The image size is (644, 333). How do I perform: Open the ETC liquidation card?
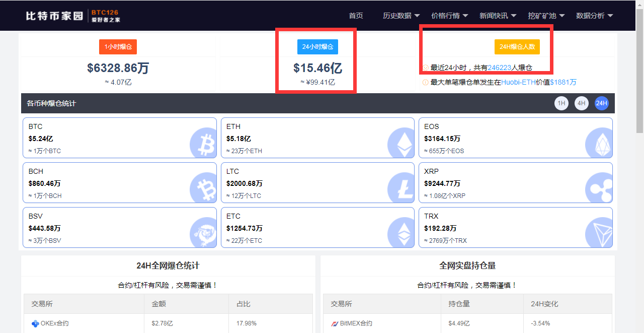coord(317,228)
